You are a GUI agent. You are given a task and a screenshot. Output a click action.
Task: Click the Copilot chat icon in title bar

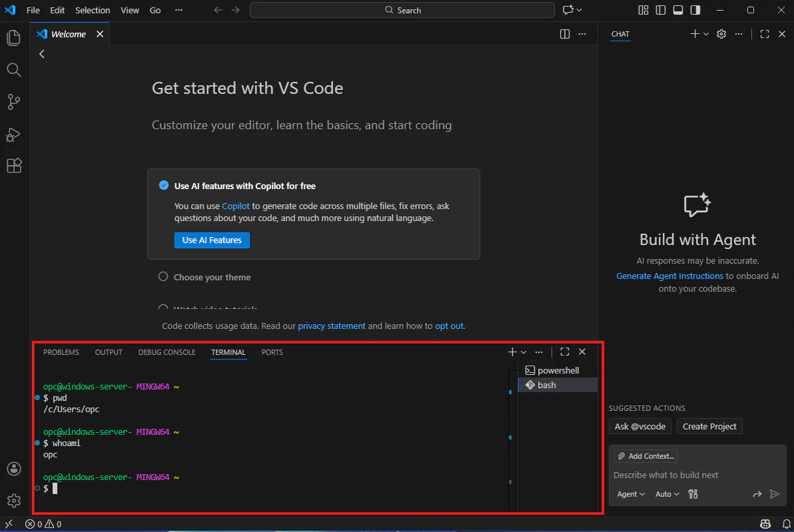(568, 10)
